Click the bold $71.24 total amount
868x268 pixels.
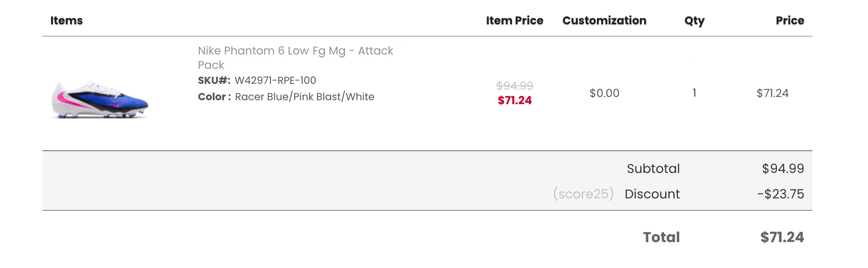pyautogui.click(x=782, y=237)
